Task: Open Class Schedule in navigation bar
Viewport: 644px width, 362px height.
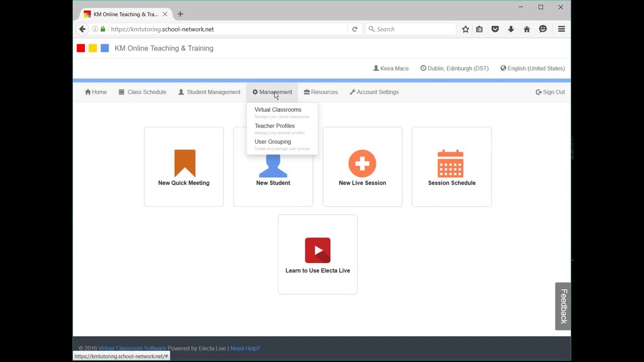Action: (142, 92)
